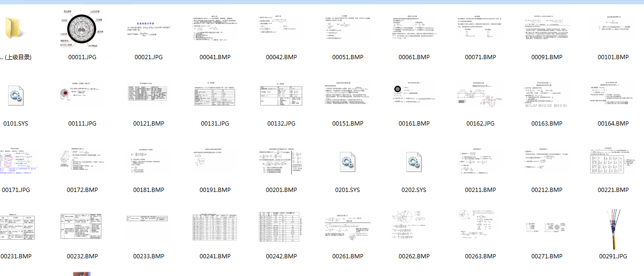Click the 00271.BMP thumbnail
This screenshot has width=644, height=276.
pyautogui.click(x=547, y=228)
